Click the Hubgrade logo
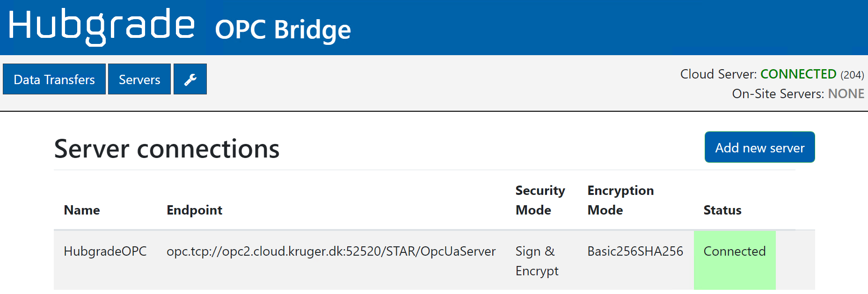The width and height of the screenshot is (868, 294). (101, 26)
